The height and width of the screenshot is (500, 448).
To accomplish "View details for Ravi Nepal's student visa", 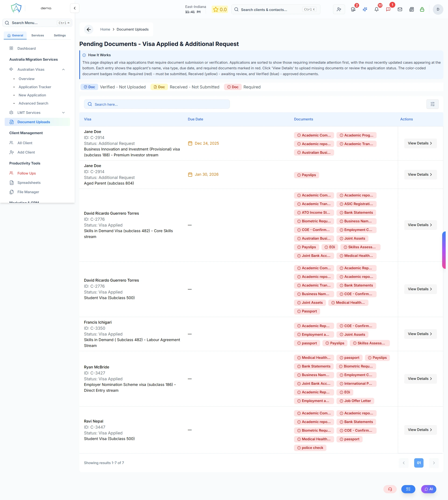I will pyautogui.click(x=420, y=430).
